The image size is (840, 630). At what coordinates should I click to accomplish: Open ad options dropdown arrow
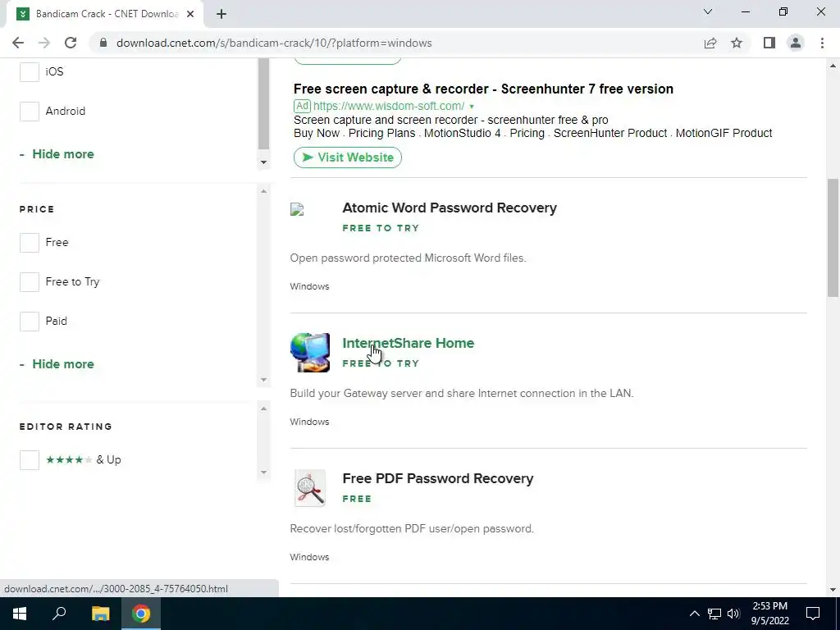[472, 107]
